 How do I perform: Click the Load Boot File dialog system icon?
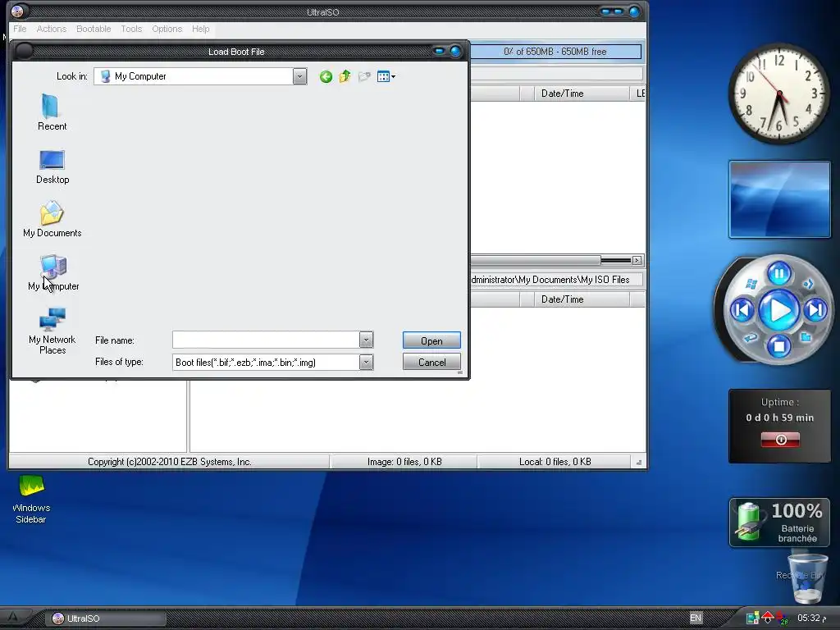pos(24,51)
